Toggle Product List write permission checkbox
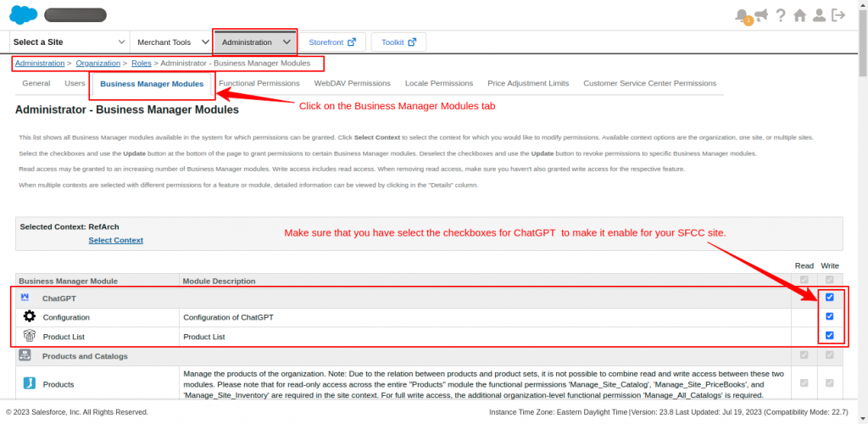This screenshot has width=868, height=424. 830,335
